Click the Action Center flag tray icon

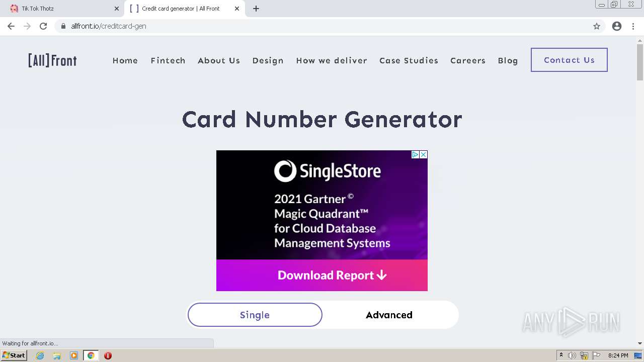[596, 355]
